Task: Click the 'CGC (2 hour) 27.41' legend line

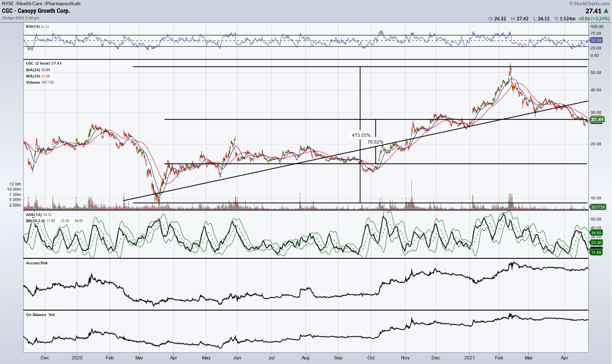Action: (44, 63)
